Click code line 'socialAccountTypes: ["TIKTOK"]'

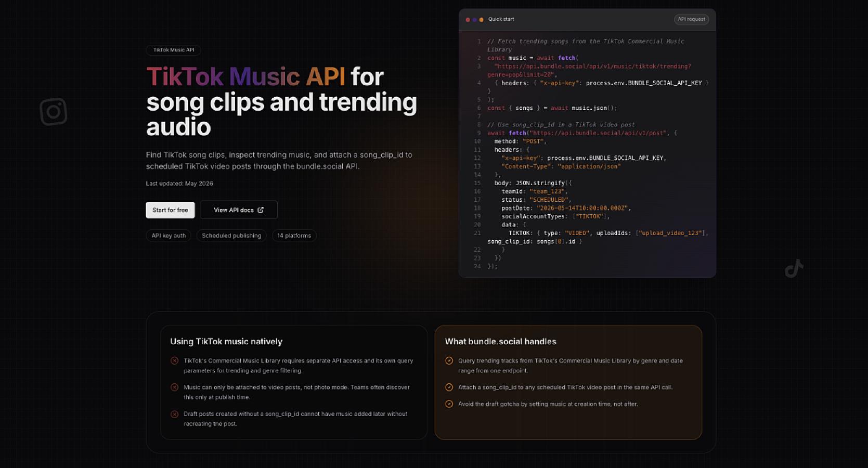pyautogui.click(x=555, y=216)
